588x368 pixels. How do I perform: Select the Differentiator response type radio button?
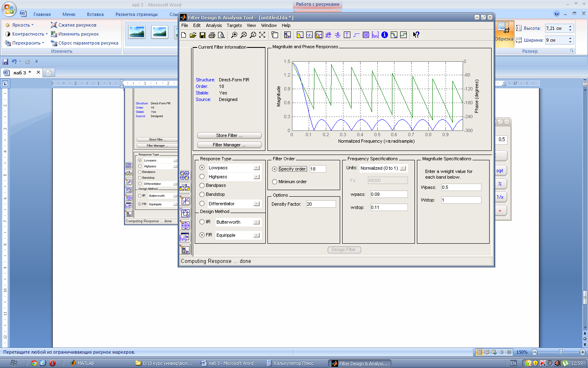tap(202, 204)
